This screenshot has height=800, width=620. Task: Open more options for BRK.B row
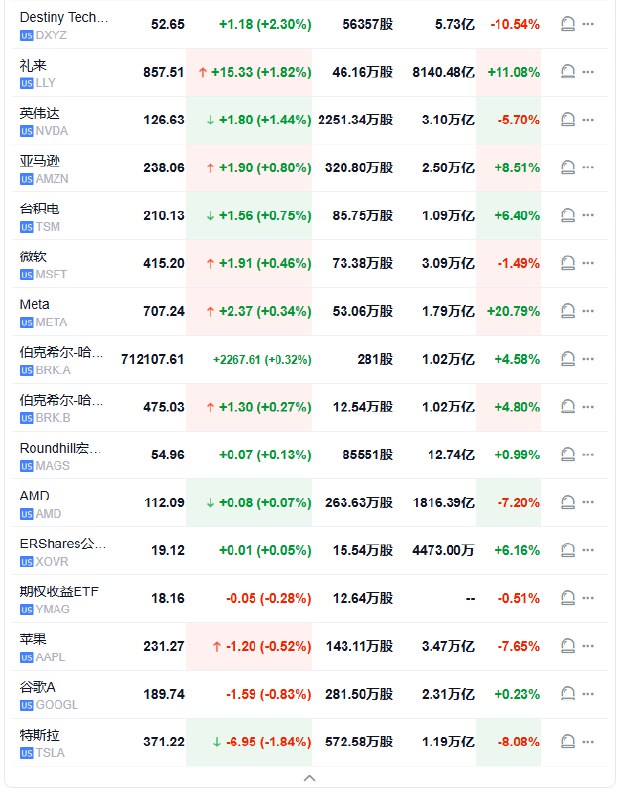(x=588, y=407)
